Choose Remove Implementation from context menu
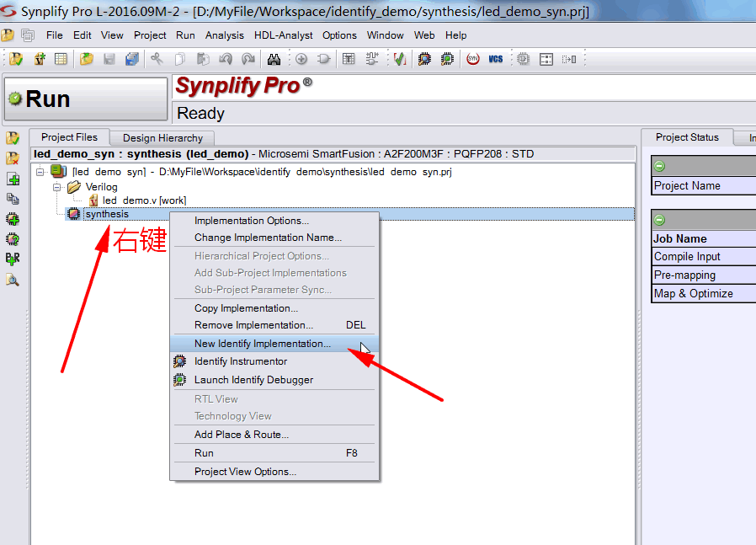 [274, 325]
